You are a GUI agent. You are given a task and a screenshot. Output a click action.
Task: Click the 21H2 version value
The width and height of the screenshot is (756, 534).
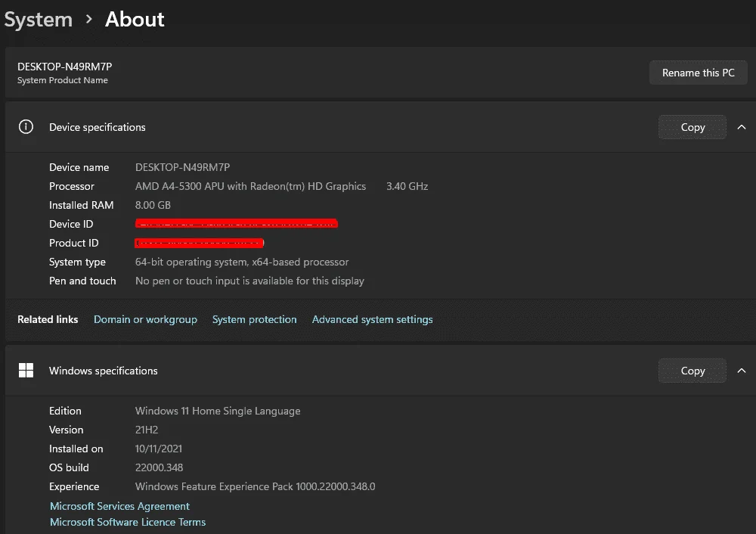147,430
